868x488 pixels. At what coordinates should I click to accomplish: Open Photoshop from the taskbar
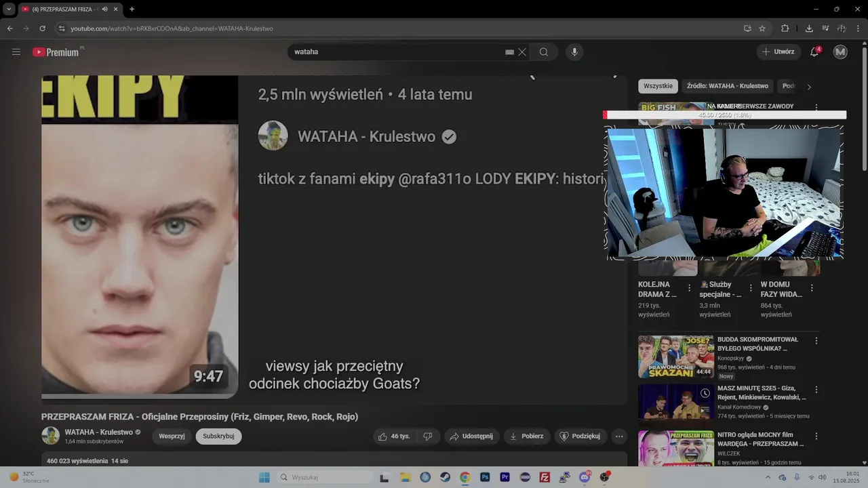click(x=485, y=477)
